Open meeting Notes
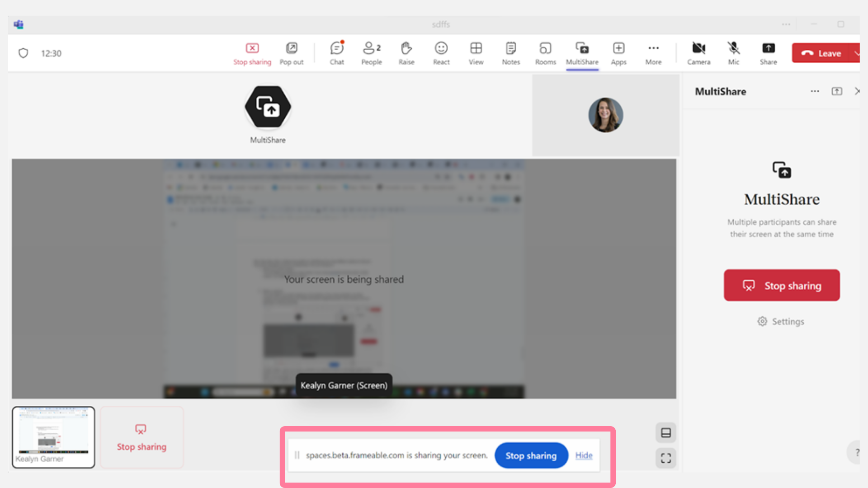Viewport: 868px width, 488px height. pyautogui.click(x=511, y=53)
